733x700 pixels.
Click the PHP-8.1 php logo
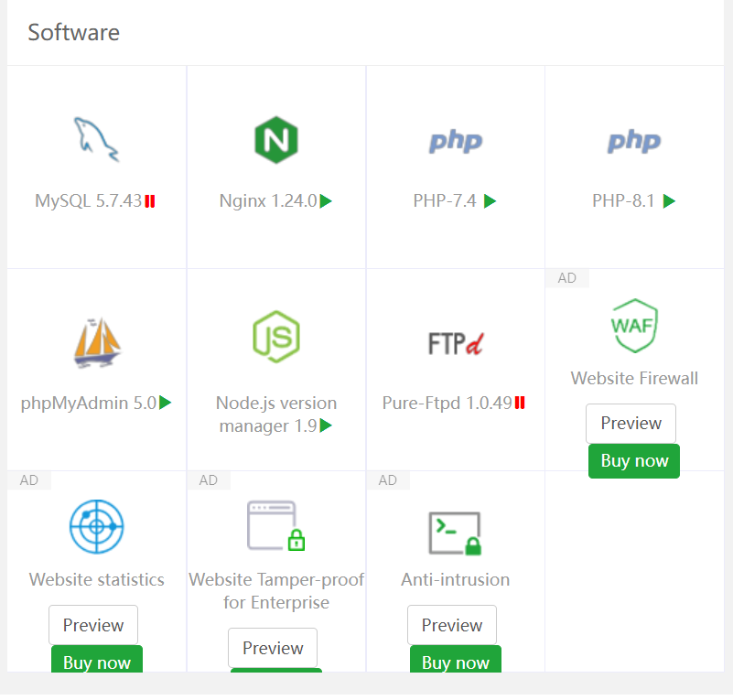[x=634, y=141]
